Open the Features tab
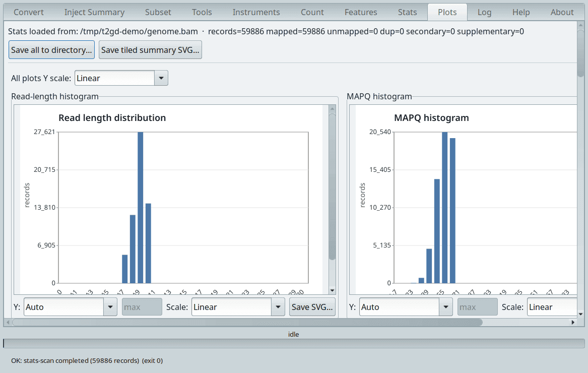 click(361, 13)
